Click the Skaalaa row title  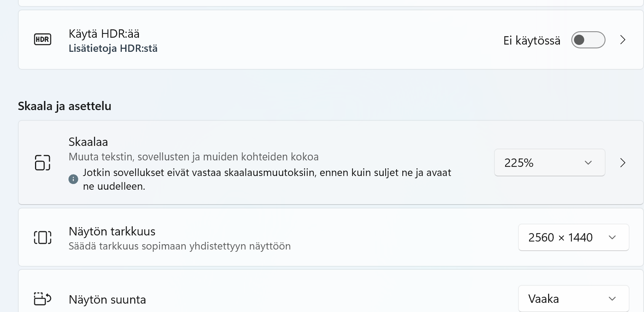coord(88,142)
